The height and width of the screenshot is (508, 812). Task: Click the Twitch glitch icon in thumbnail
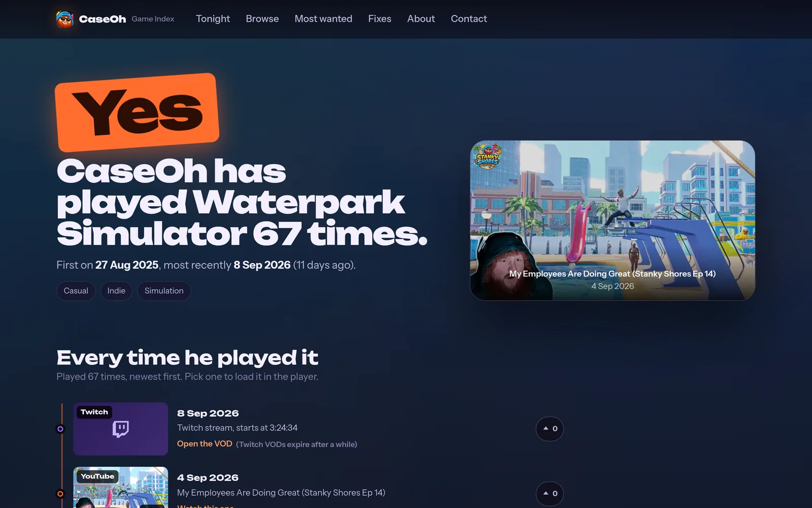[x=121, y=429]
